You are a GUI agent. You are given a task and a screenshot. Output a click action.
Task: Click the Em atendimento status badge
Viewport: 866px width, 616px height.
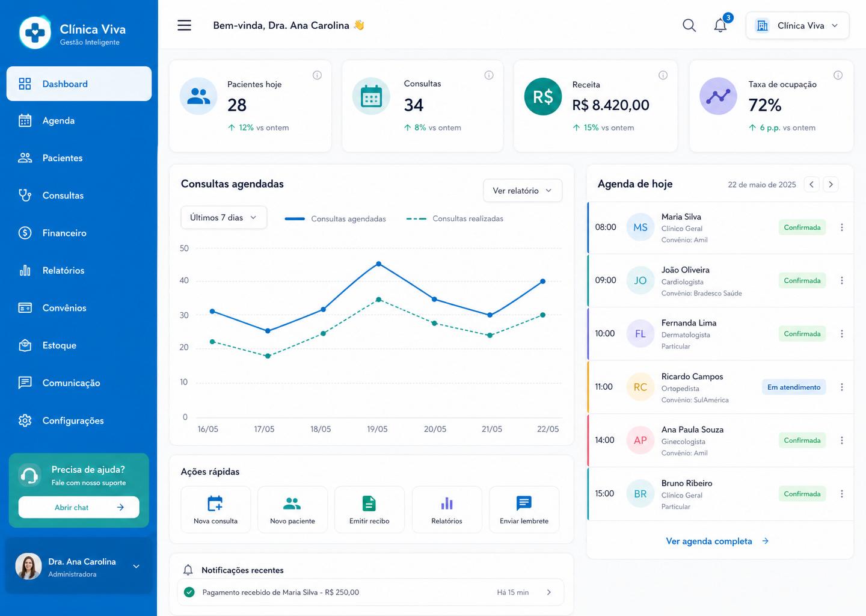tap(794, 387)
